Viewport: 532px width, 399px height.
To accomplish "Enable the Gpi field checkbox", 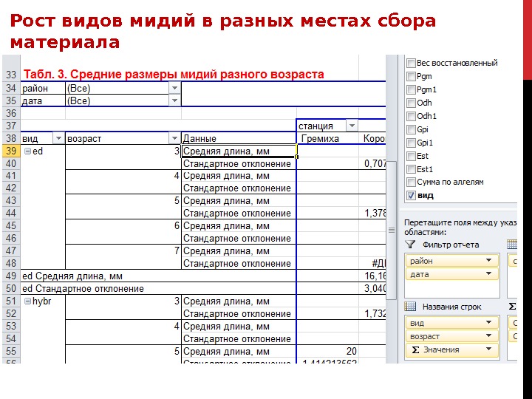I will click(x=411, y=129).
